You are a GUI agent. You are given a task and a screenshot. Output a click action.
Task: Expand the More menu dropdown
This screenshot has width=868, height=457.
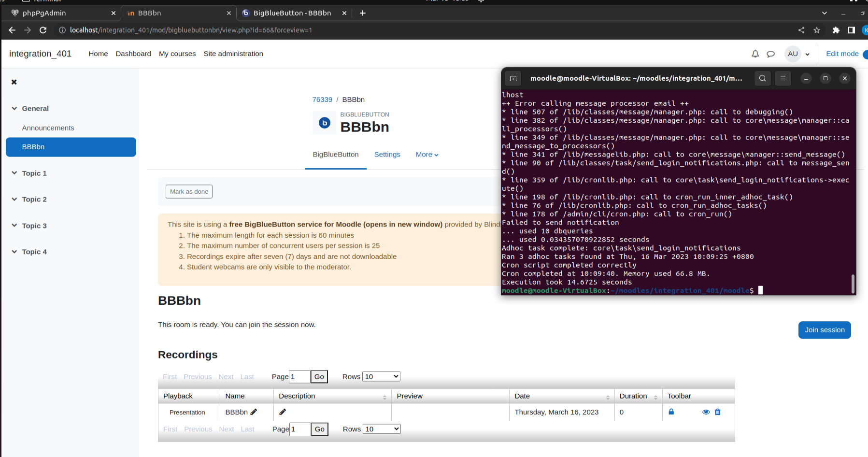427,155
